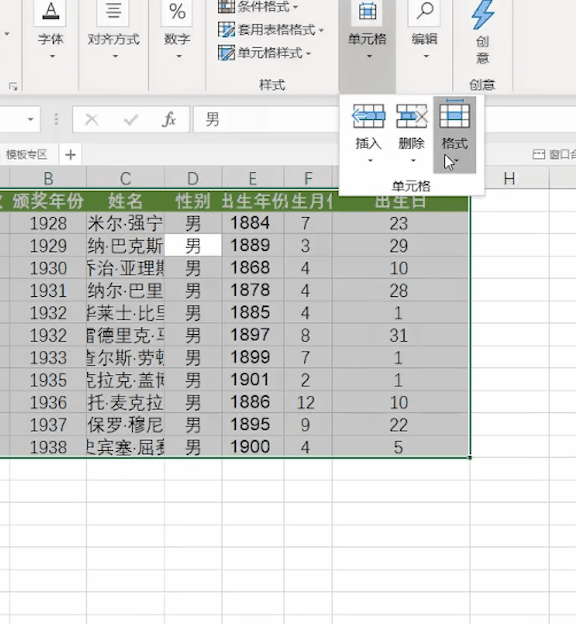
Task: Select column F header
Action: tap(308, 178)
